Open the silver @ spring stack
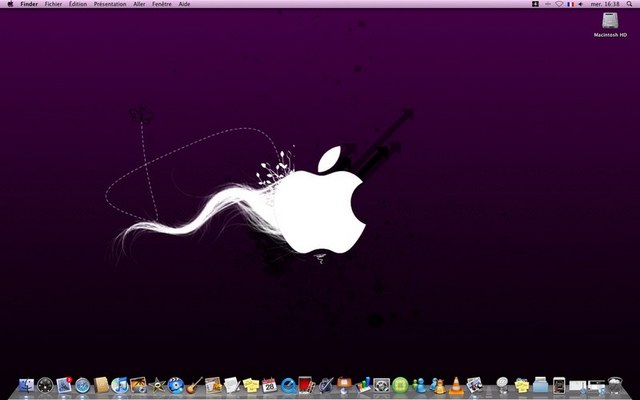Screen dimensions: 640x400 pyautogui.click(x=502, y=385)
